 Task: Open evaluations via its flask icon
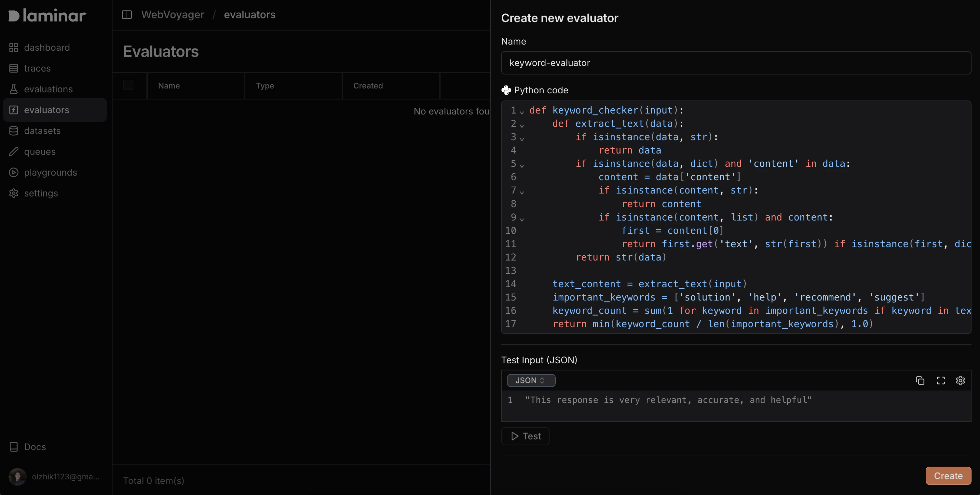tap(14, 88)
